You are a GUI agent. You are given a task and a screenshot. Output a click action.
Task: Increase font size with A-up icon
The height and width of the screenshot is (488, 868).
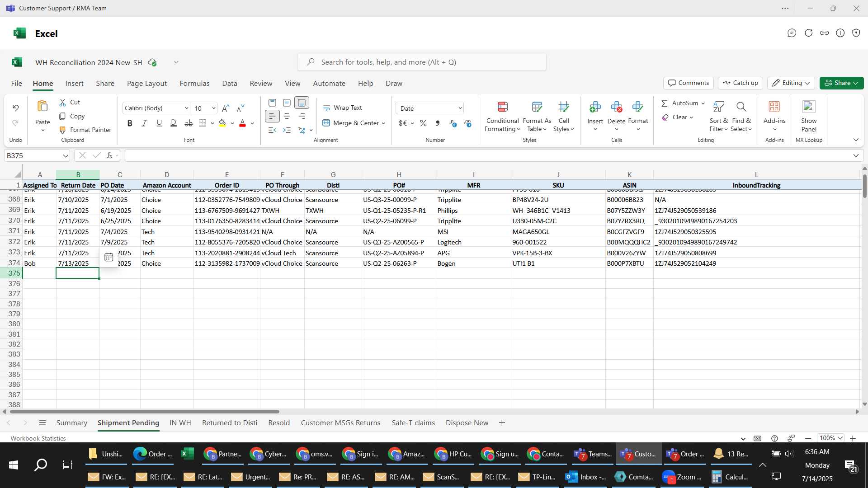tap(226, 108)
